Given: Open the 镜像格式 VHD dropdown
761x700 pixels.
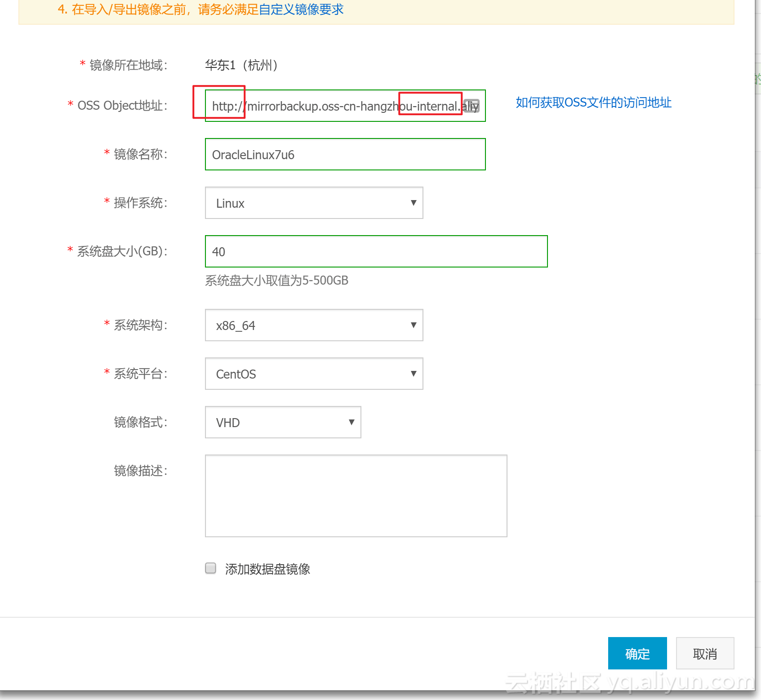Looking at the screenshot, I should click(283, 422).
